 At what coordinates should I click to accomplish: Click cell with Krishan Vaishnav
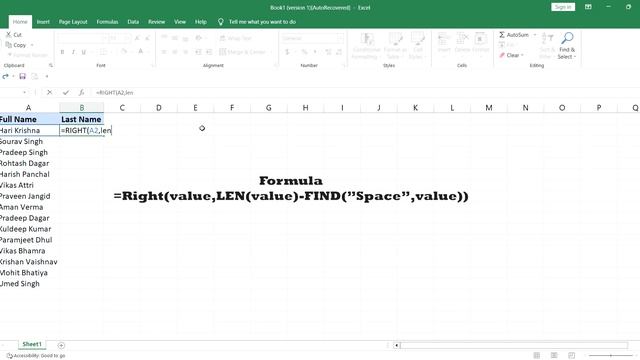[x=29, y=262]
